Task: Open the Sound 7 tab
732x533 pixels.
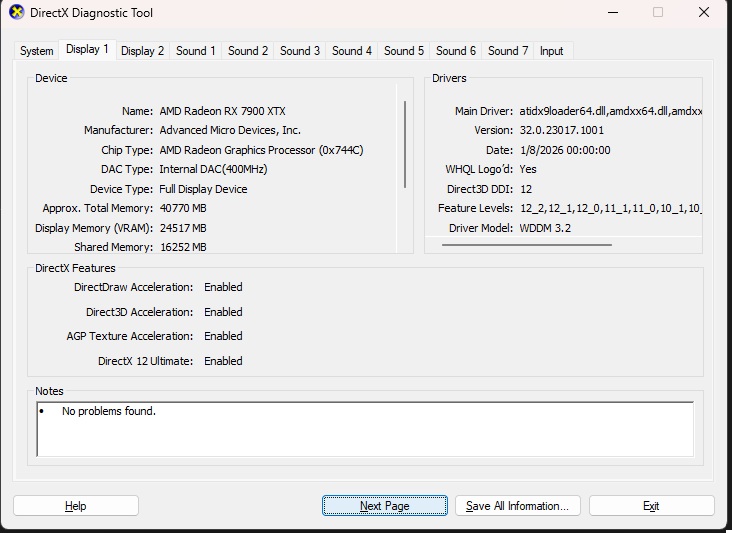Action: (x=508, y=51)
